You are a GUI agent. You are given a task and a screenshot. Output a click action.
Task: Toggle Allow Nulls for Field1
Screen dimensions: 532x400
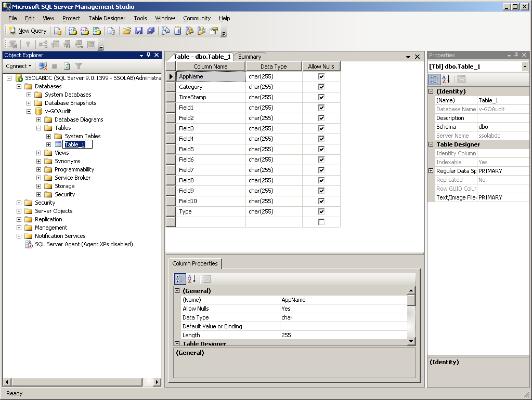[x=321, y=108]
